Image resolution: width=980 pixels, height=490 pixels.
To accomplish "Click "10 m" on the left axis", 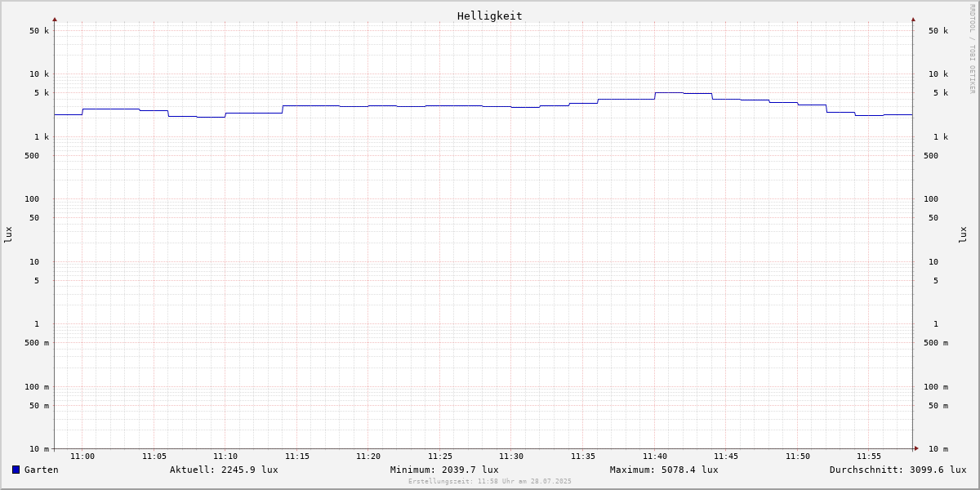I will click(x=39, y=449).
